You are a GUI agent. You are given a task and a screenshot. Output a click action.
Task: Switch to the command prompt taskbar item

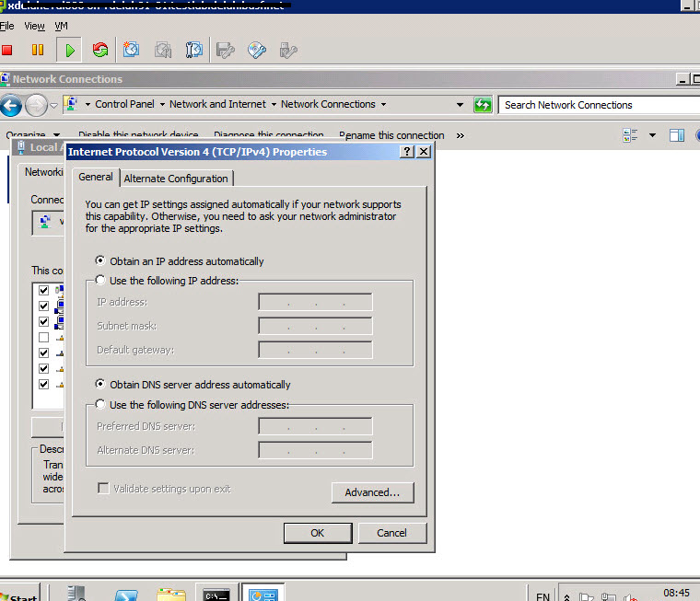(216, 595)
